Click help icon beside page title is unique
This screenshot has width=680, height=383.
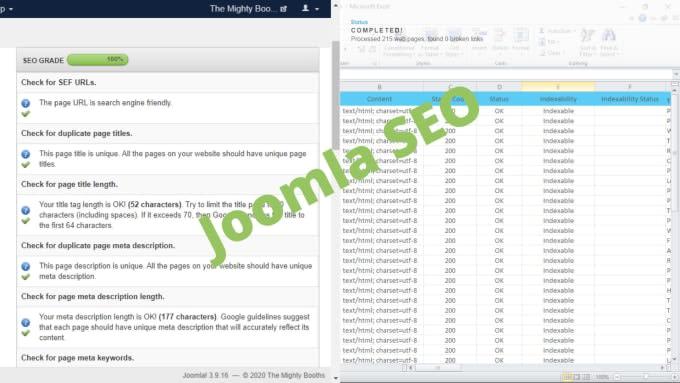coord(26,154)
